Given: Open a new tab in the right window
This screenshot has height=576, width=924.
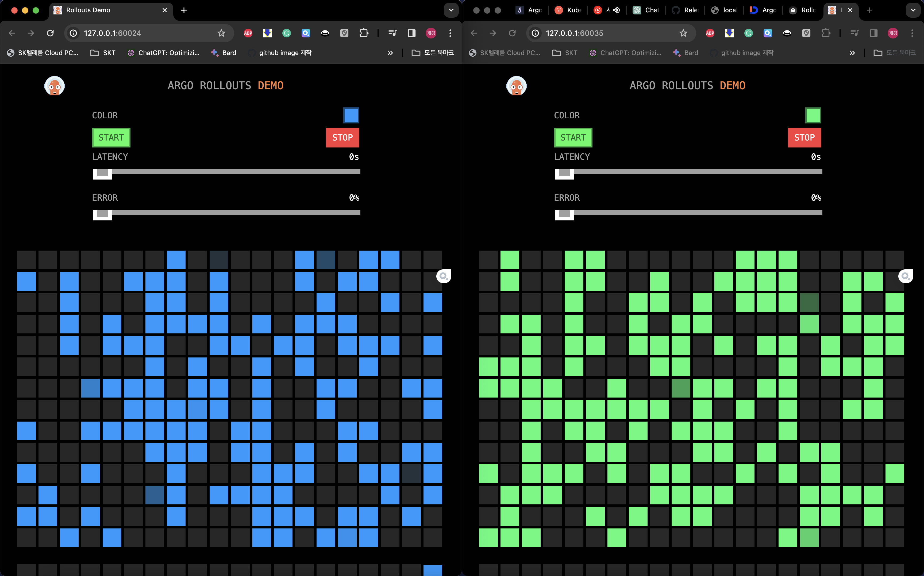Looking at the screenshot, I should pyautogui.click(x=869, y=10).
